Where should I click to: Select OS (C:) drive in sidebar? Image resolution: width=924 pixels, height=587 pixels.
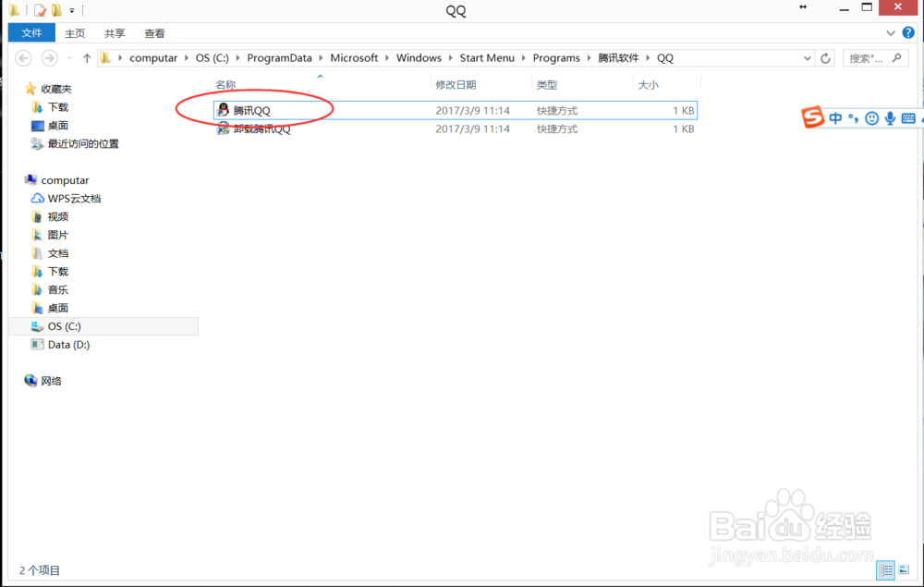(64, 326)
